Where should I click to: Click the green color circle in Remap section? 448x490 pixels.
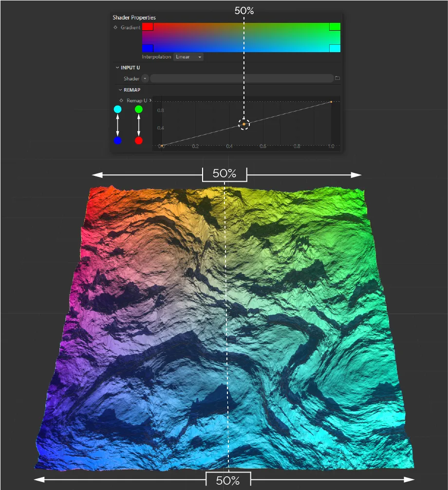pyautogui.click(x=139, y=109)
